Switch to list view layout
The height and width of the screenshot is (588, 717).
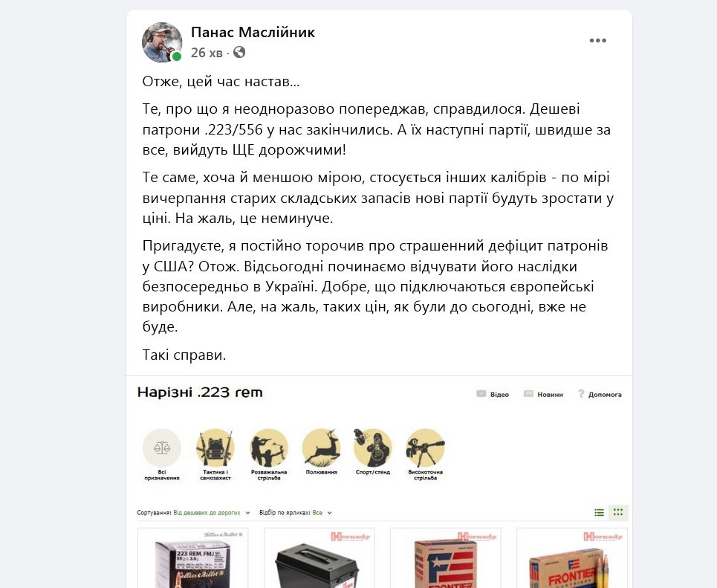tap(599, 512)
